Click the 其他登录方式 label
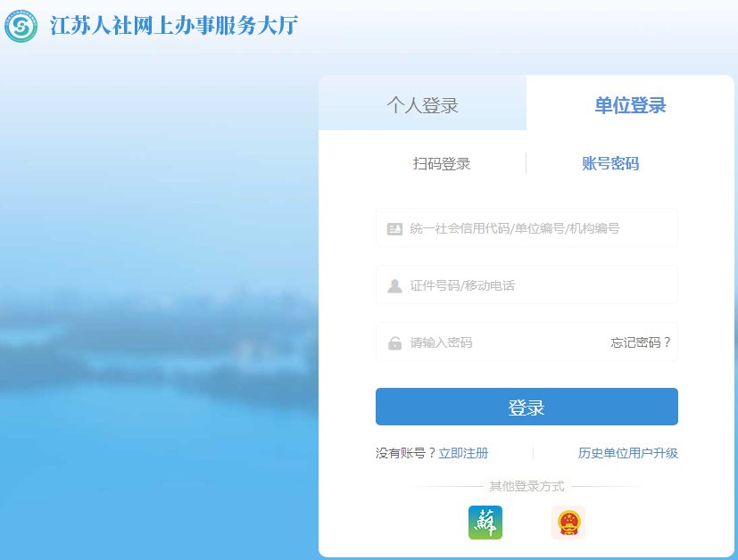Image resolution: width=738 pixels, height=560 pixels. coord(527,486)
